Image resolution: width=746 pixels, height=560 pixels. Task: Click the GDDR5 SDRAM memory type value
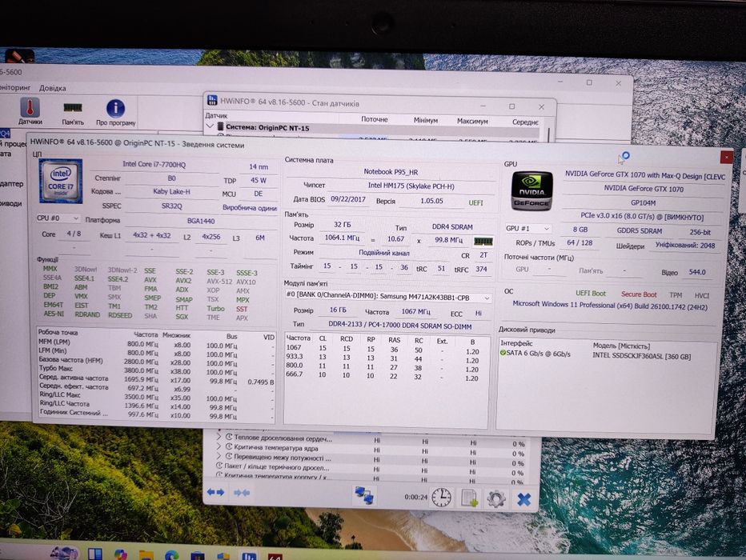coord(639,230)
